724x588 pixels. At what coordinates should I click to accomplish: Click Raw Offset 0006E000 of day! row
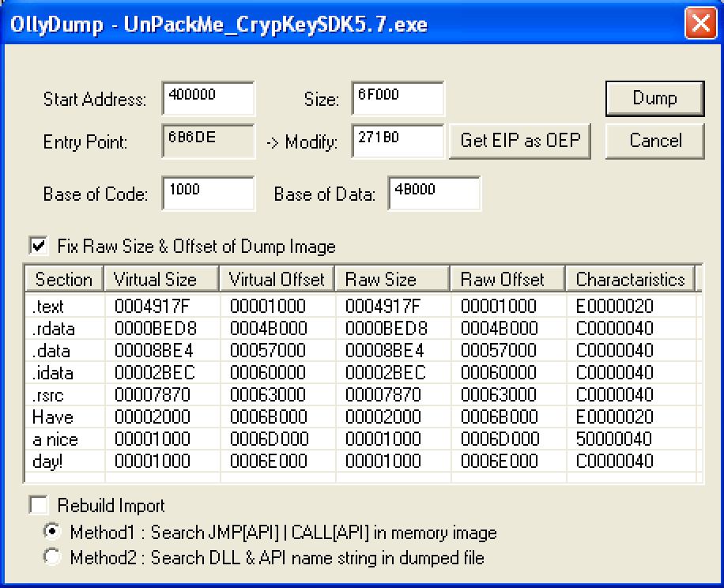[500, 461]
